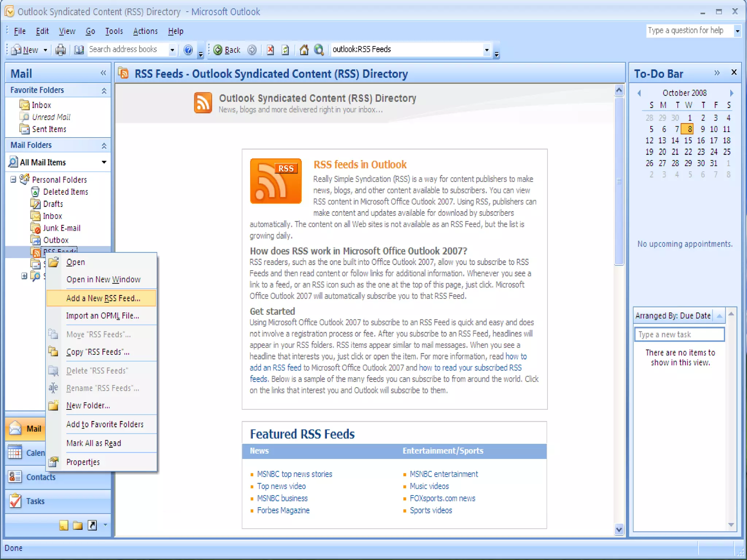Collapse the Personal Folders tree node
This screenshot has height=560, width=747.
pyautogui.click(x=13, y=179)
